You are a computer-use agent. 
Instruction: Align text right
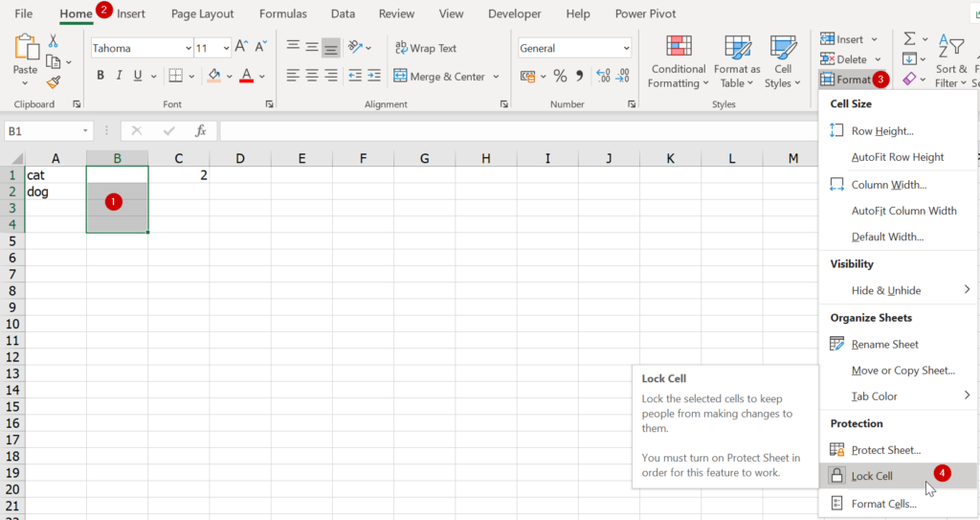(x=331, y=76)
